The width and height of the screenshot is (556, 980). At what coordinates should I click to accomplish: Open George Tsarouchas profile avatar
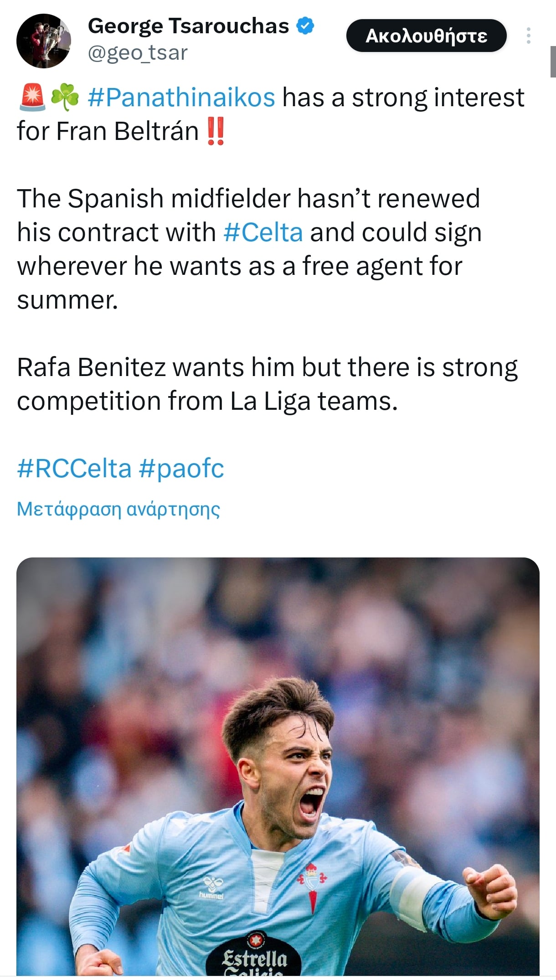pos(43,41)
